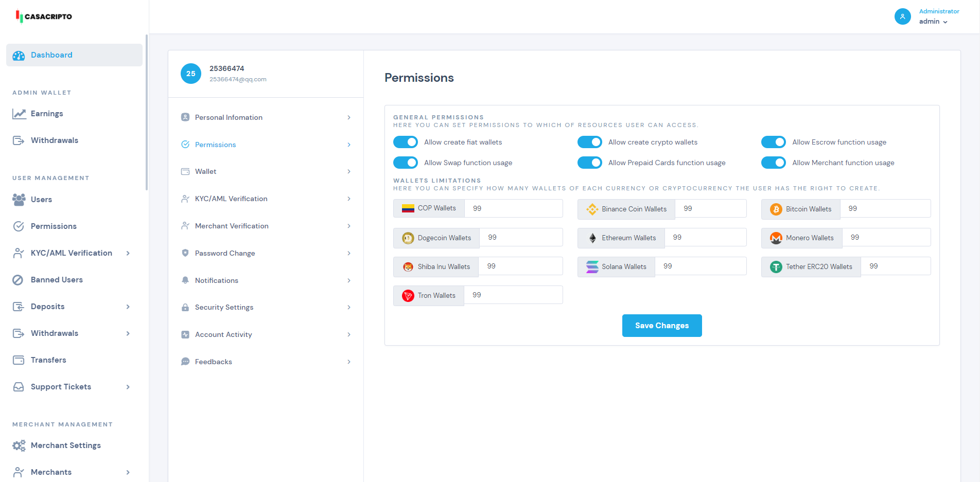Click the Security Settings lock icon
980x482 pixels.
(185, 308)
